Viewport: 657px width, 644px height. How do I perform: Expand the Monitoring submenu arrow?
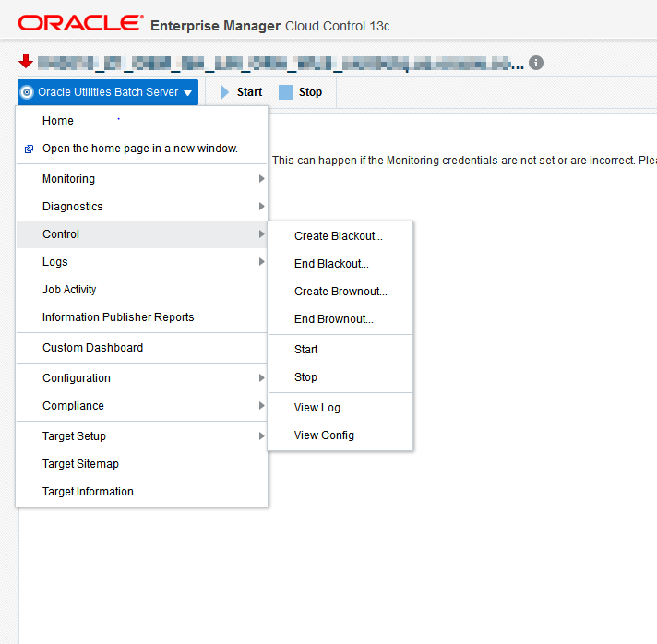pyautogui.click(x=261, y=179)
